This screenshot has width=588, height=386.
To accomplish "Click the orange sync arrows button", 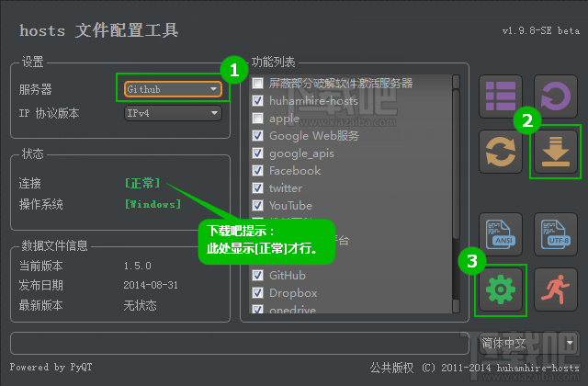I will [x=500, y=152].
